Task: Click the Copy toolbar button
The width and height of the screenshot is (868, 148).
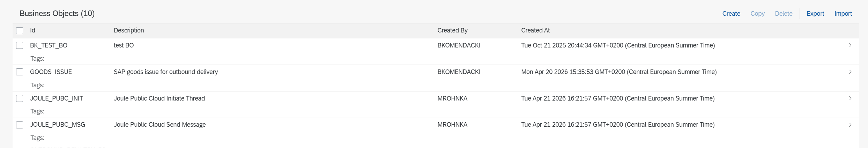Action: 757,14
